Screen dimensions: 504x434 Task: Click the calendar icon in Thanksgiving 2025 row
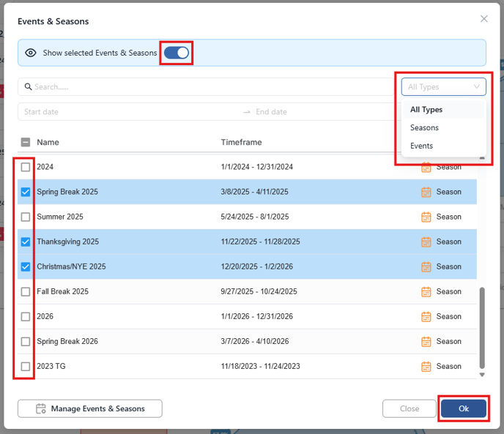[x=426, y=242]
